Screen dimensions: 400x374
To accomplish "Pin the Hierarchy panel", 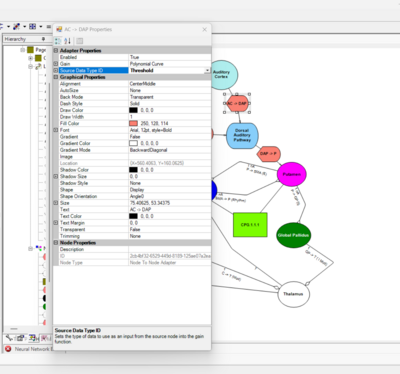I will pyautogui.click(x=43, y=39).
